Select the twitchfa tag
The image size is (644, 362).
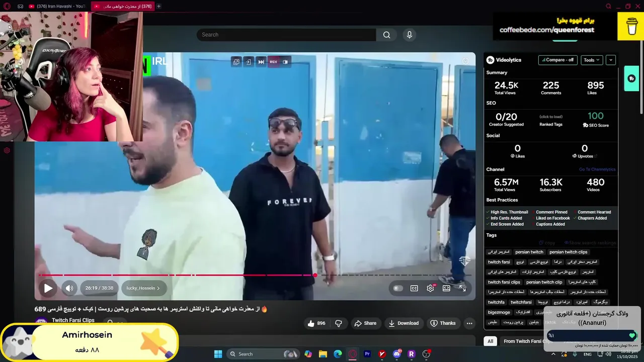point(496,302)
